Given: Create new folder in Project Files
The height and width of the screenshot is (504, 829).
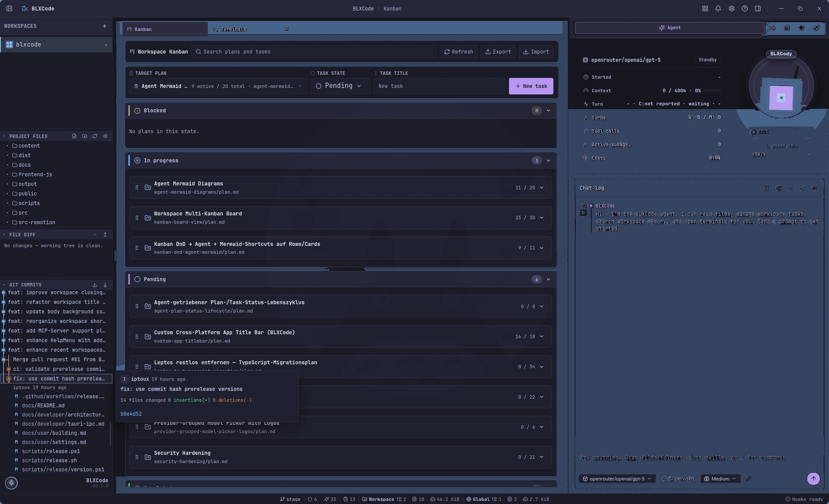Looking at the screenshot, I should pyautogui.click(x=84, y=136).
